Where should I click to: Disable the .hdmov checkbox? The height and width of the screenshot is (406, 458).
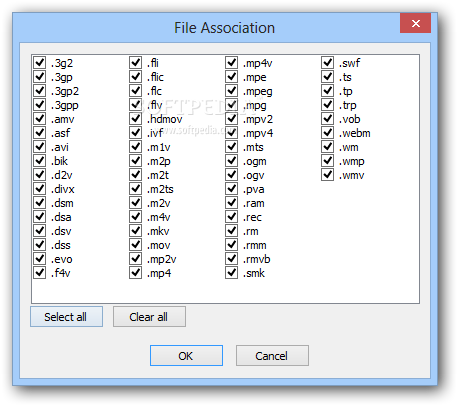point(136,119)
